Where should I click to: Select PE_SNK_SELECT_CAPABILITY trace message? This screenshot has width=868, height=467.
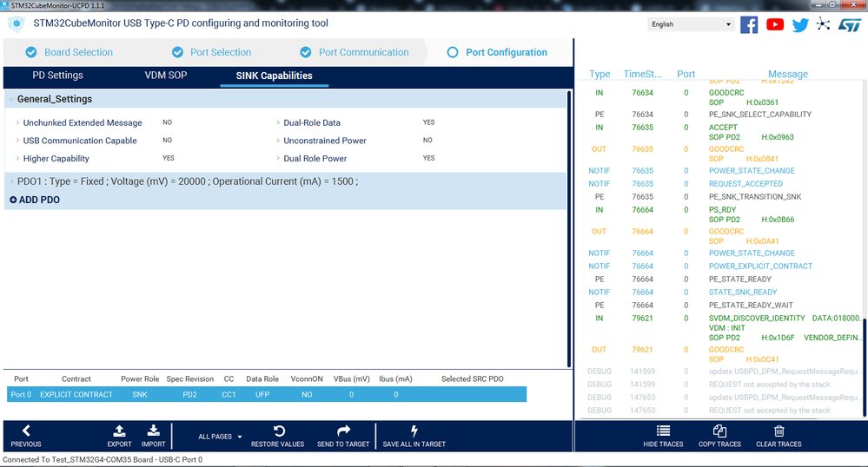[760, 115]
